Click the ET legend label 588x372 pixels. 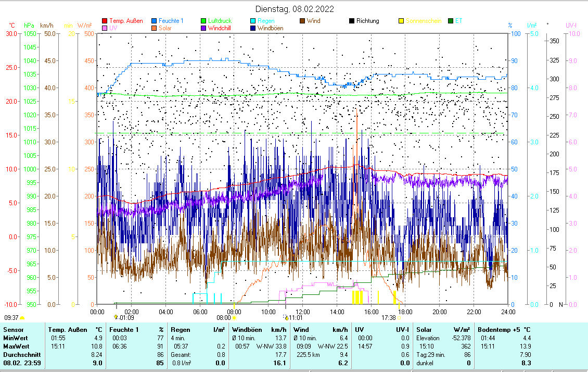(x=458, y=21)
